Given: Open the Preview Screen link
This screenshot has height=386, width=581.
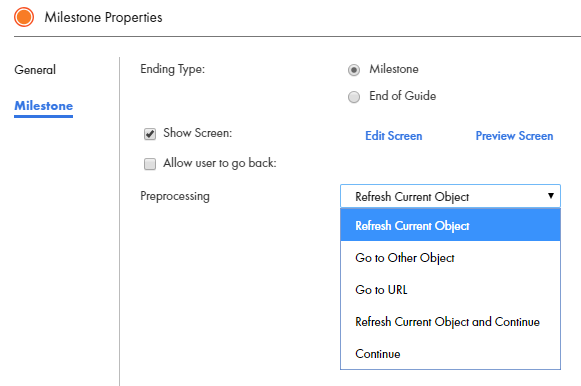Looking at the screenshot, I should (514, 136).
